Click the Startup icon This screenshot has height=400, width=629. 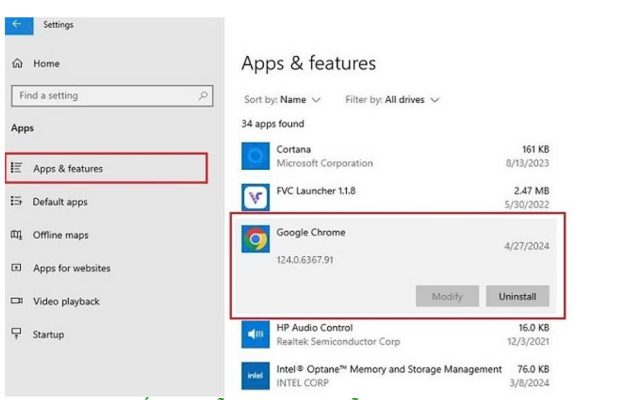click(16, 334)
